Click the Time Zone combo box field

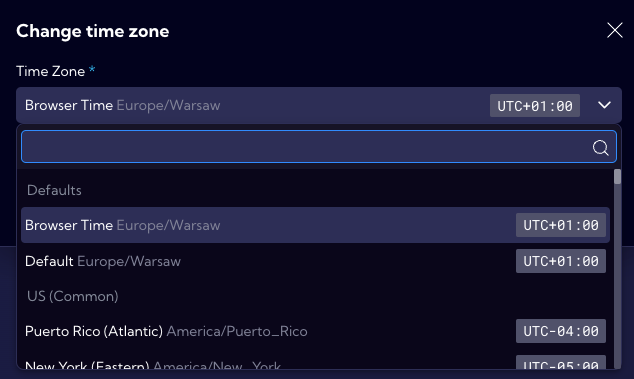319,105
